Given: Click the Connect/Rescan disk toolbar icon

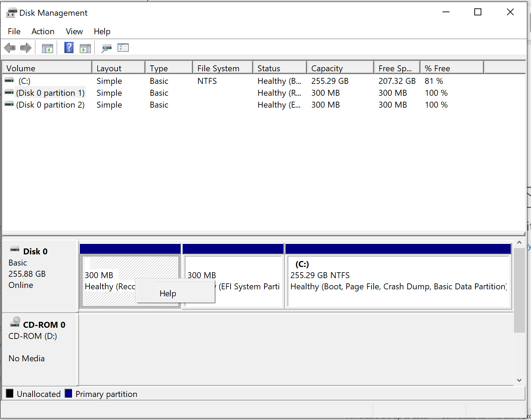Looking at the screenshot, I should point(106,48).
